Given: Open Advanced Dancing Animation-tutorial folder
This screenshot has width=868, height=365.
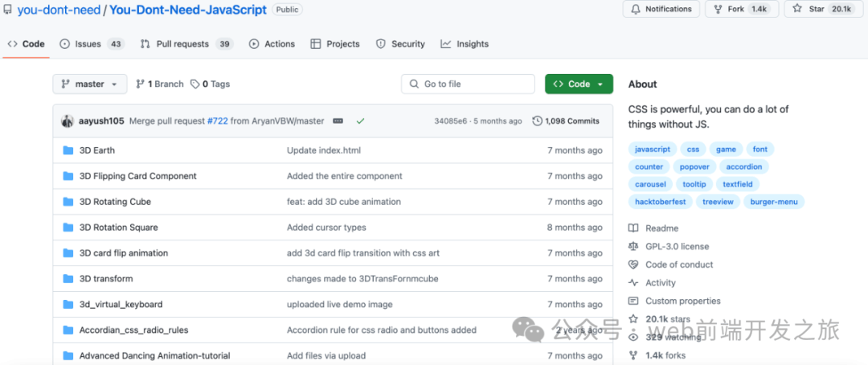Looking at the screenshot, I should (154, 355).
